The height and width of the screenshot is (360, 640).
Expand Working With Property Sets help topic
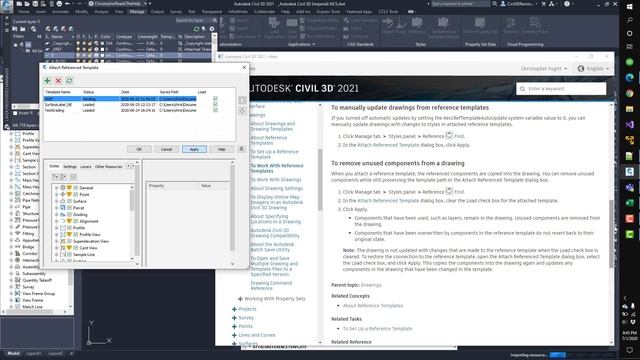(x=240, y=299)
